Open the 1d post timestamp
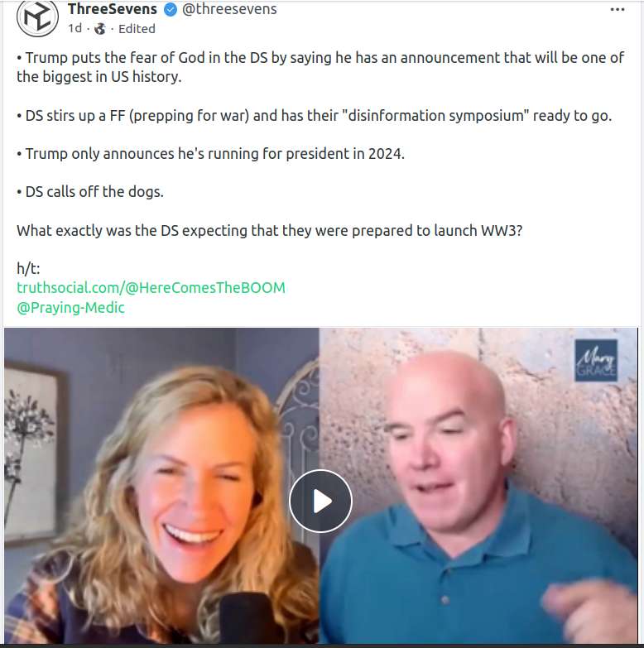The height and width of the screenshot is (648, 644). coord(74,28)
